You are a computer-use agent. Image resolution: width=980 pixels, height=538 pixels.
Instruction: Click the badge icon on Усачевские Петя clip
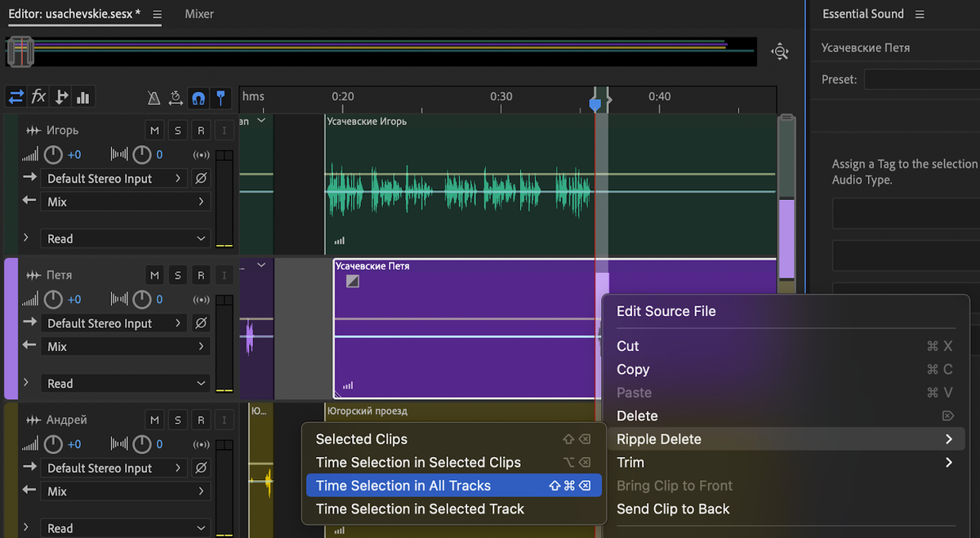click(x=353, y=282)
